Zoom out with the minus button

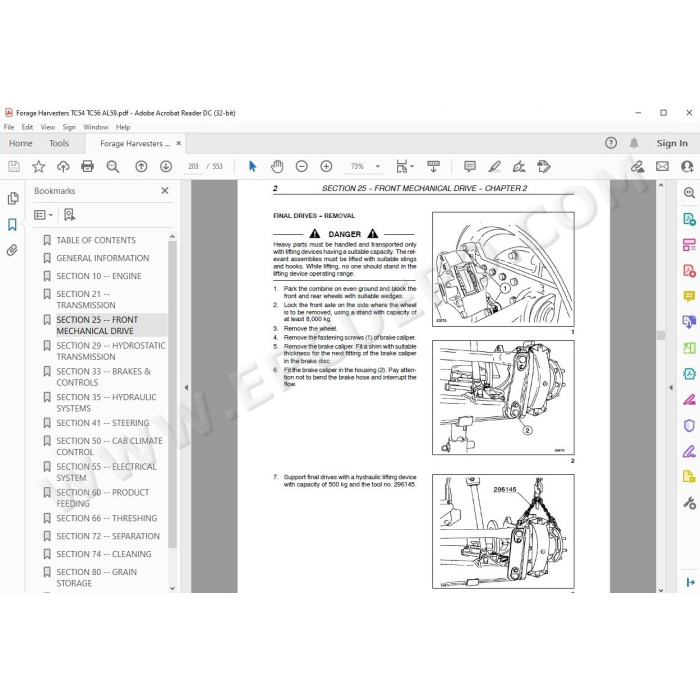[x=302, y=167]
